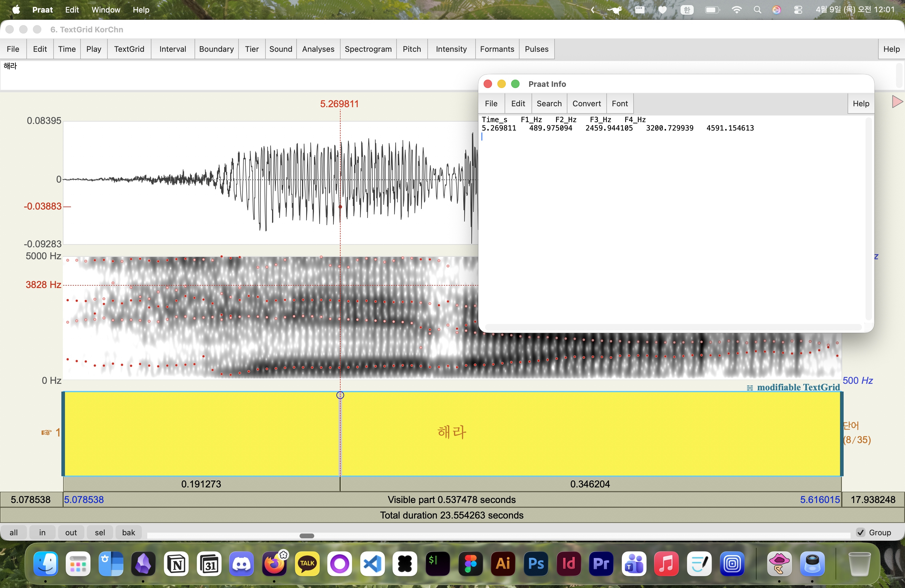Click the horizontal scrollbar thumb
The image size is (905, 588).
coord(306,536)
